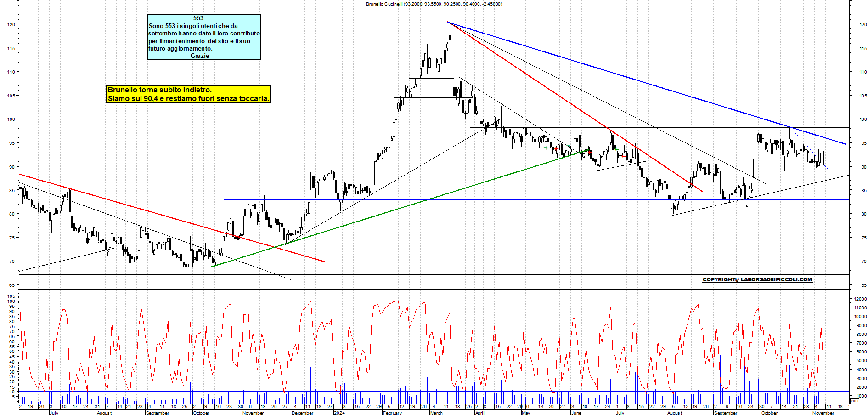Click the Brunello Cucinelli chart title text
Screen dimensions: 868x415
click(x=434, y=4)
